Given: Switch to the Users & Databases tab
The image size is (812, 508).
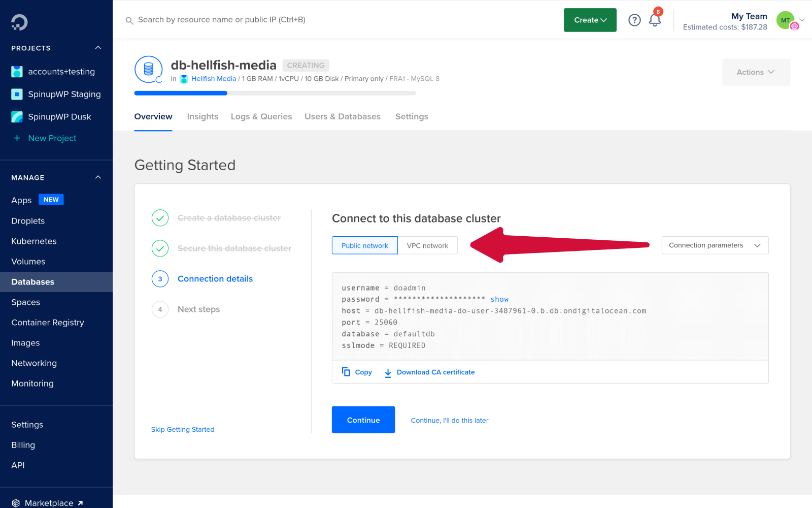Looking at the screenshot, I should [x=343, y=116].
